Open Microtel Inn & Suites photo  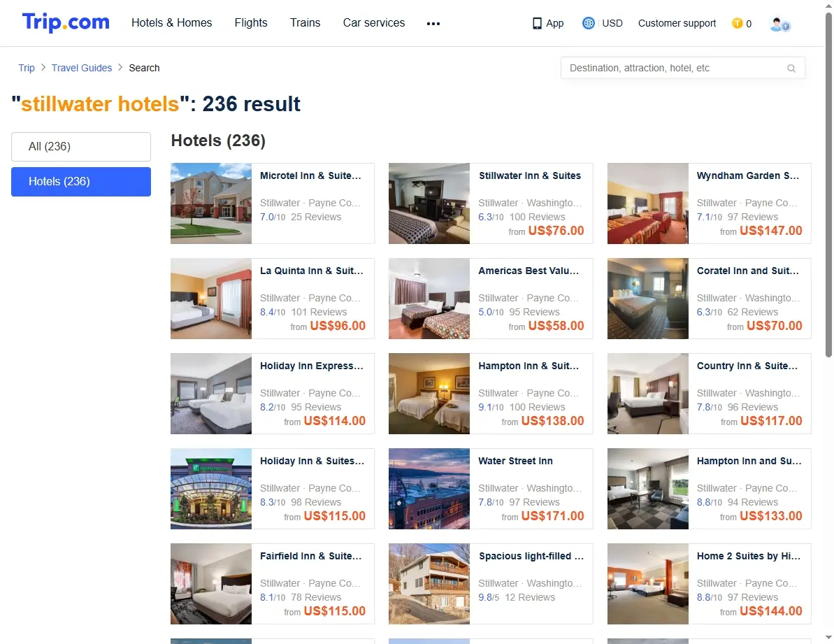tap(211, 203)
